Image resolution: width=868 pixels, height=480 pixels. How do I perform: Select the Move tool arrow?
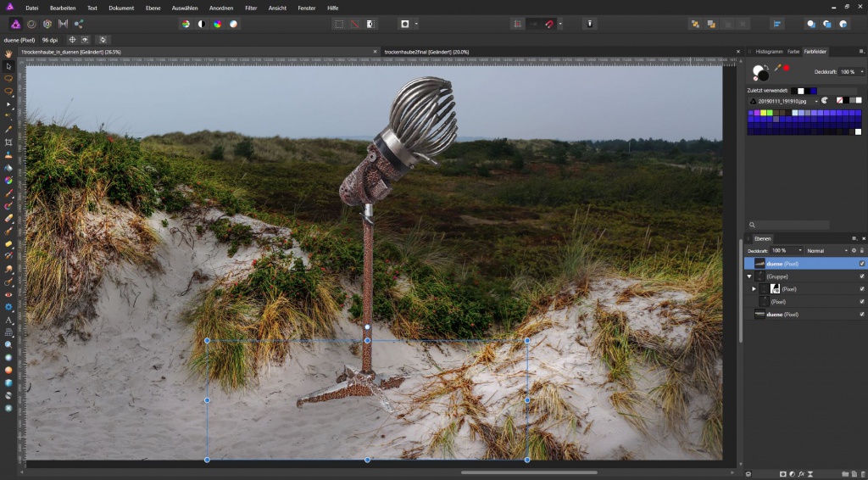[8, 66]
